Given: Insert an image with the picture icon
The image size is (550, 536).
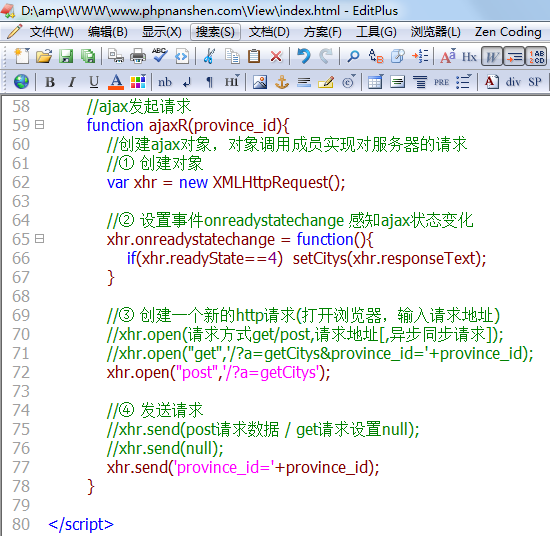Looking at the screenshot, I should (x=260, y=82).
